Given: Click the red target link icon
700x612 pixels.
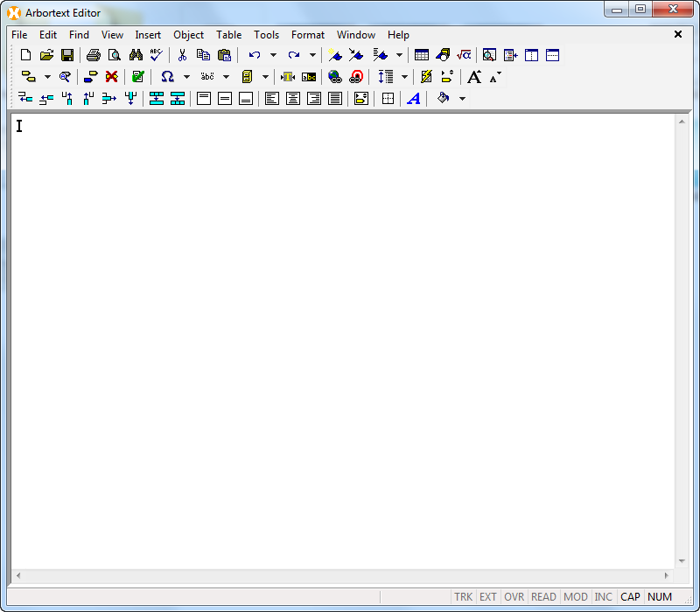Looking at the screenshot, I should (356, 77).
